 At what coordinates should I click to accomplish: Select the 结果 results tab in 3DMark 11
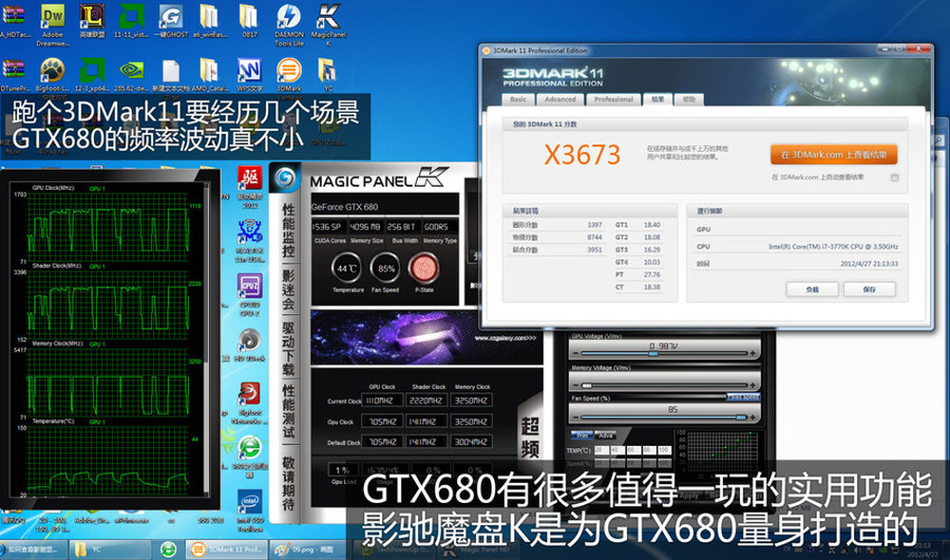[657, 100]
